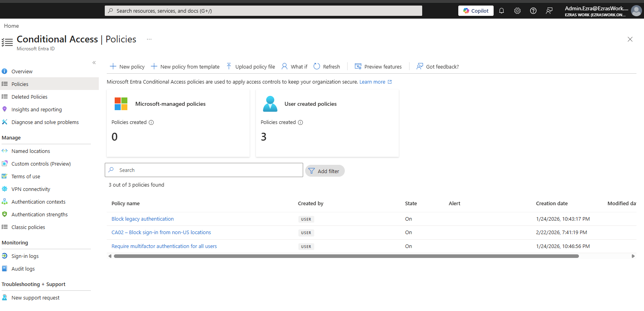Open Preview features
This screenshot has height=311, width=644.
(378, 67)
